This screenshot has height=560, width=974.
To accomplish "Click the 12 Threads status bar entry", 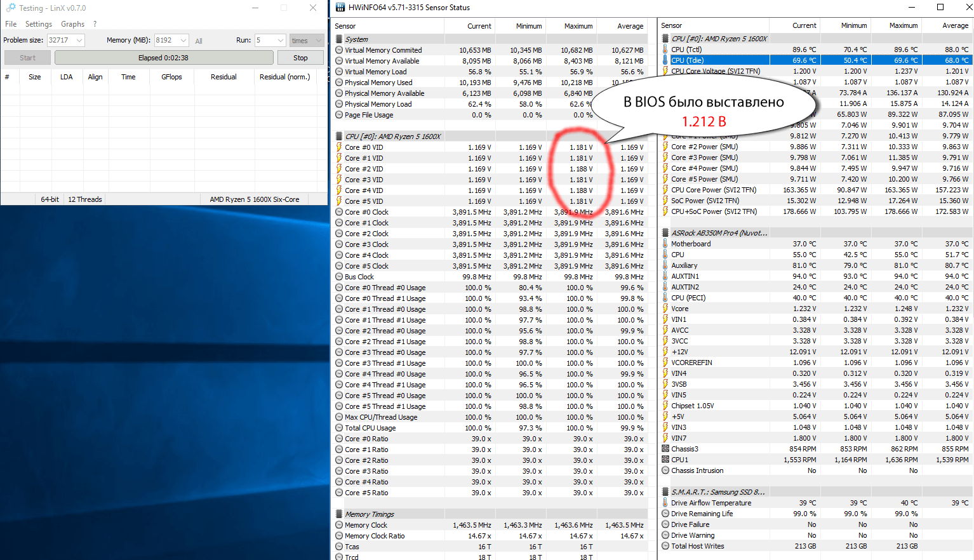I will coord(85,199).
